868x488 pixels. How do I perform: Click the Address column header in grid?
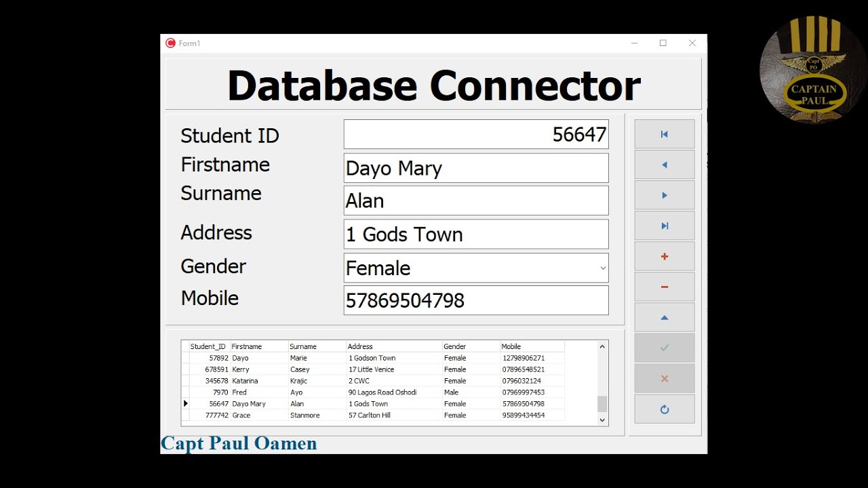pyautogui.click(x=395, y=346)
